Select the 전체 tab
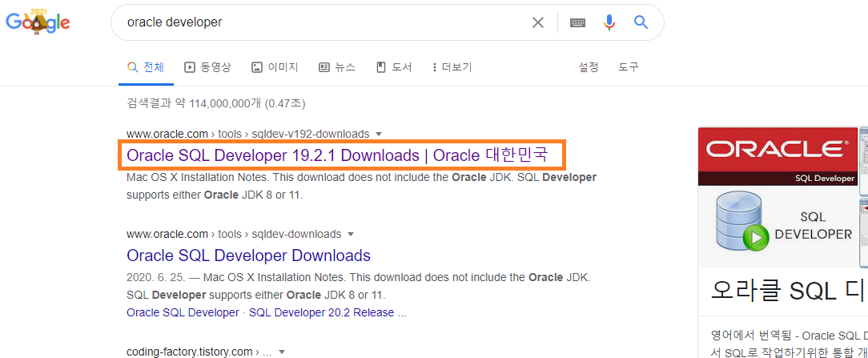This screenshot has height=358, width=868. tap(147, 67)
